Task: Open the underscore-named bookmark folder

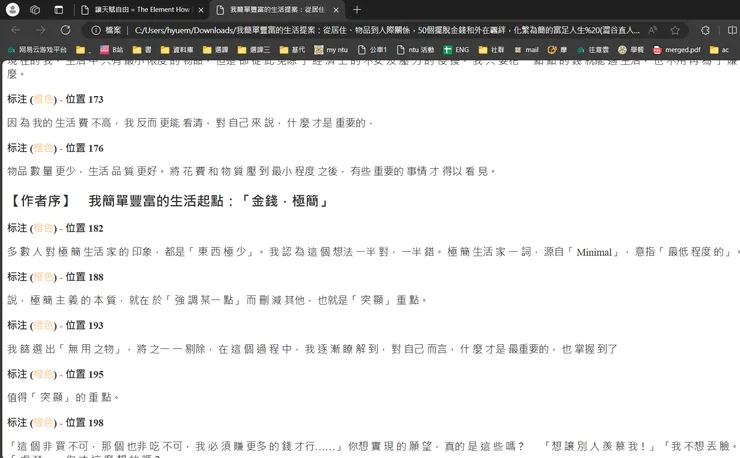Action: 83,50
